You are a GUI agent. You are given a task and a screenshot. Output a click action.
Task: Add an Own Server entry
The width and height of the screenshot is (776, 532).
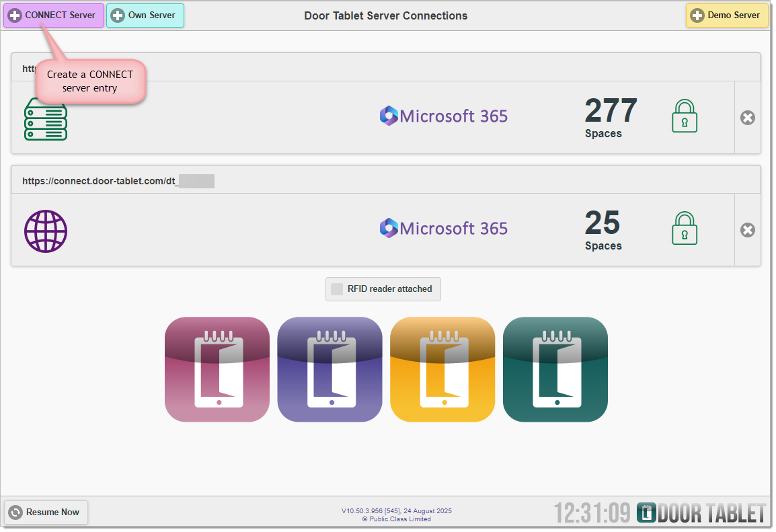[145, 15]
